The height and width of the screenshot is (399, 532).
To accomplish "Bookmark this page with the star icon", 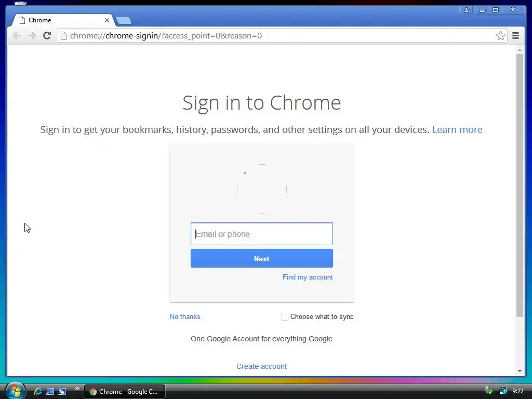I will (500, 36).
